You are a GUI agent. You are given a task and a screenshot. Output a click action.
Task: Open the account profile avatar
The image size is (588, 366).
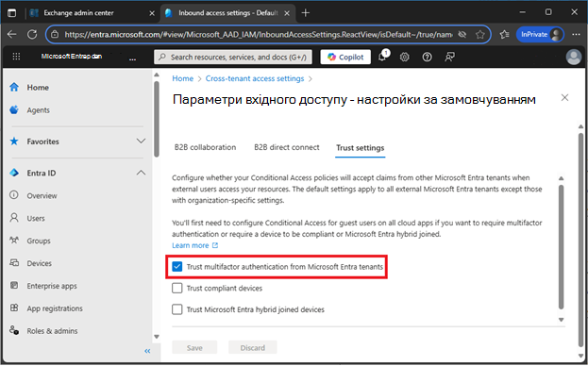coord(574,57)
